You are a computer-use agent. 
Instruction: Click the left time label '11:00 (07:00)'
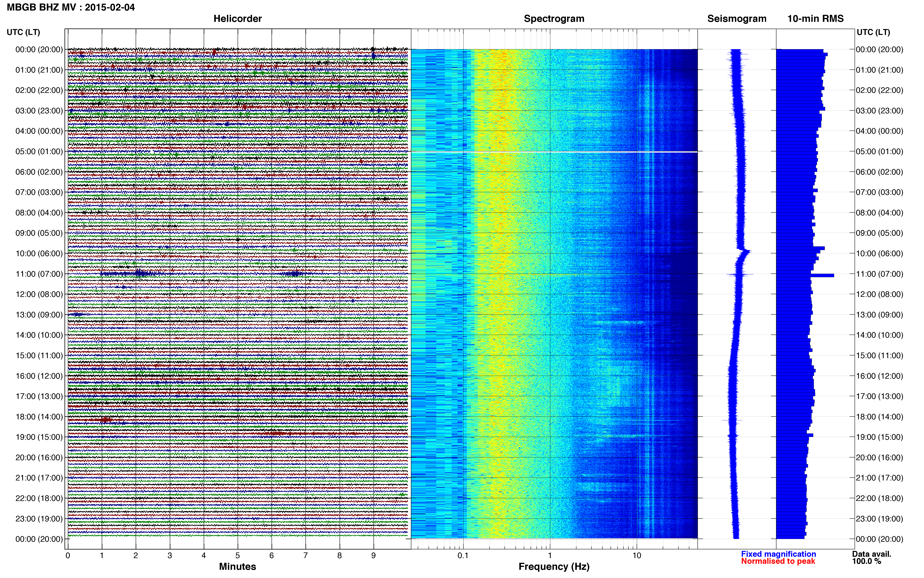pos(39,274)
